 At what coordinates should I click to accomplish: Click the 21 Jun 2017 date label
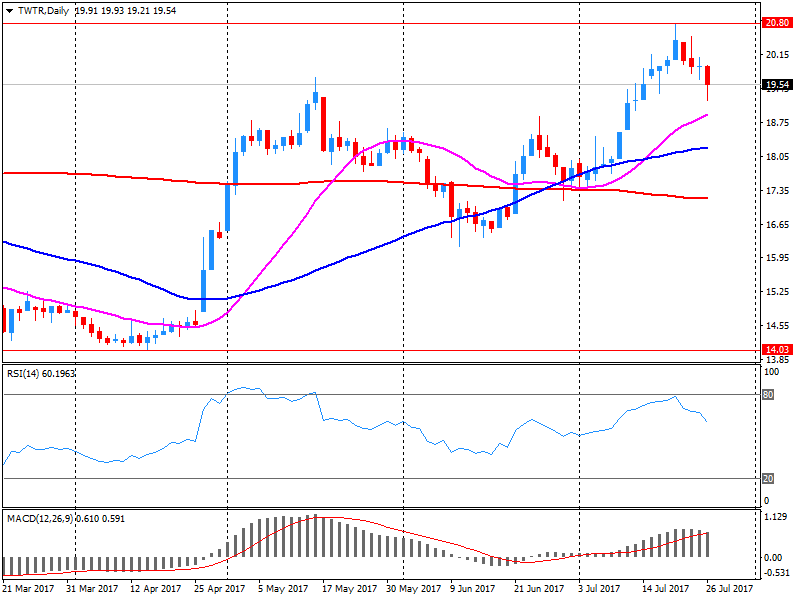point(539,589)
